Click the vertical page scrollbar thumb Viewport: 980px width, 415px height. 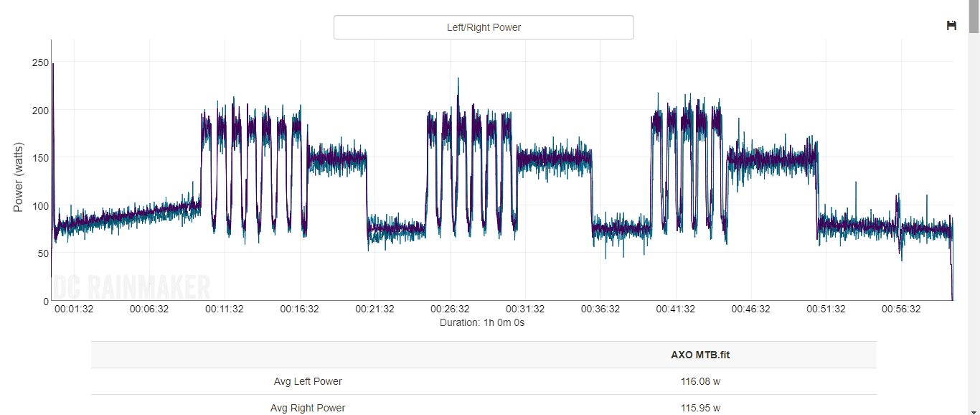click(x=974, y=17)
